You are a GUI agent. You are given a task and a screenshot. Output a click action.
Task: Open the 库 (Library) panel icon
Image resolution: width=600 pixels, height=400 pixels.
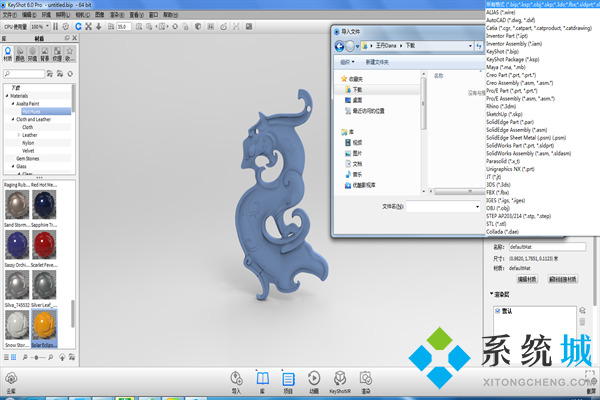(263, 379)
